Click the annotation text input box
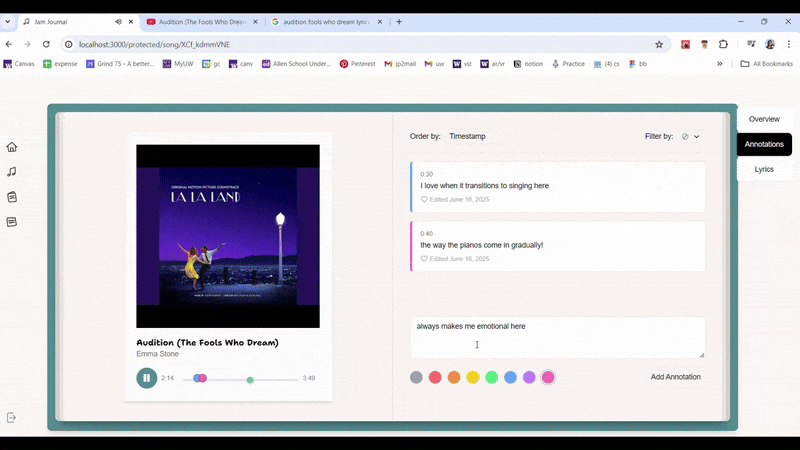Image resolution: width=800 pixels, height=450 pixels. [x=558, y=337]
